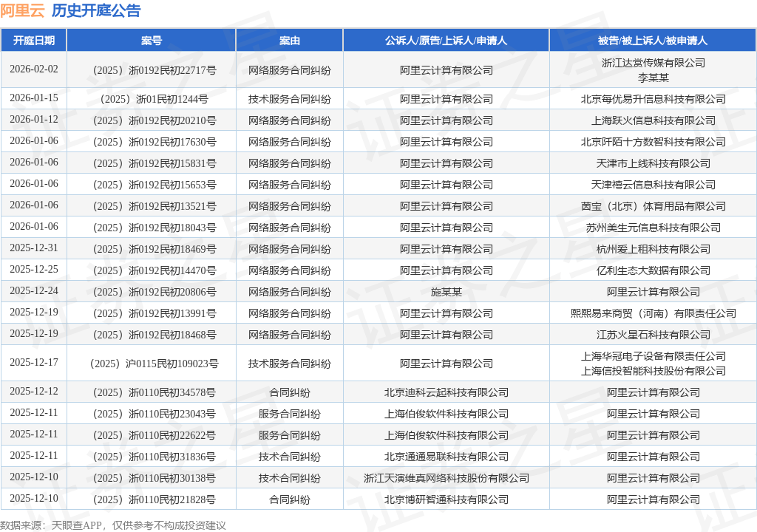Select case number (2025)浙0110民初30138号
The image size is (757, 532).
[x=155, y=478]
